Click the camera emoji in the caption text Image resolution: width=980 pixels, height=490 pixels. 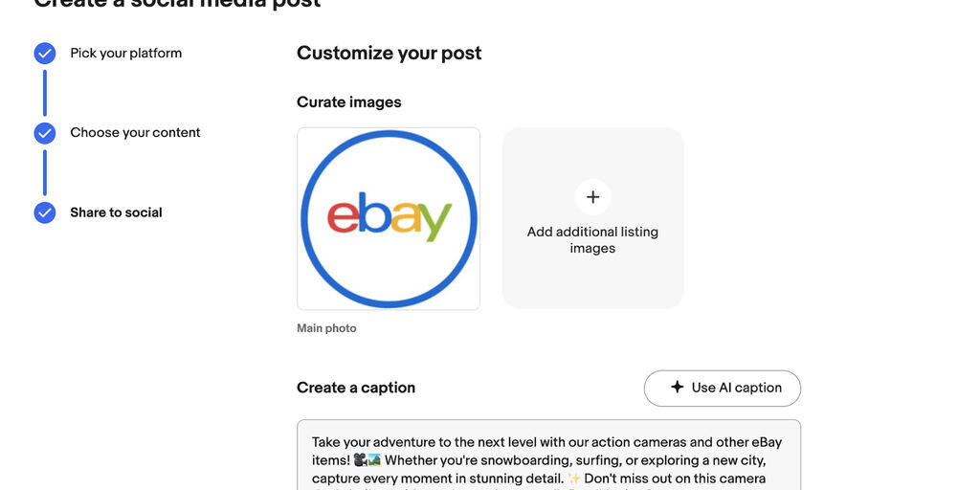(x=360, y=460)
